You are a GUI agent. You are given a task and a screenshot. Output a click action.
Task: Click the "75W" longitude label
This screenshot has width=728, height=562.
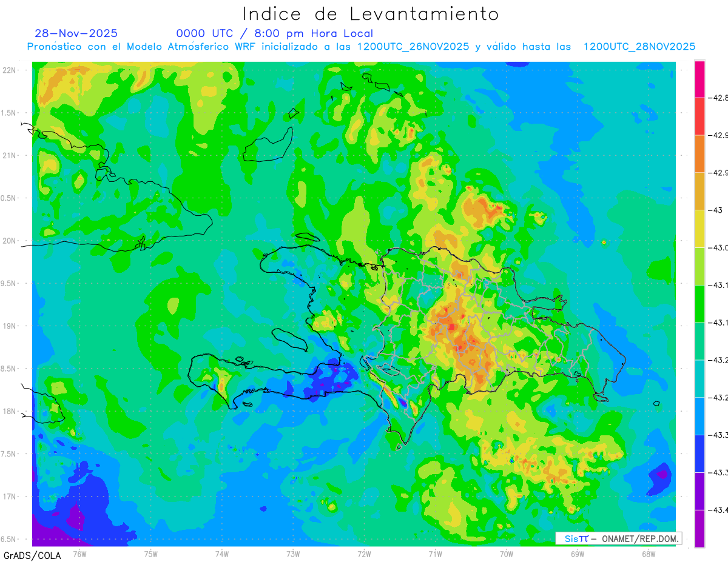(151, 554)
